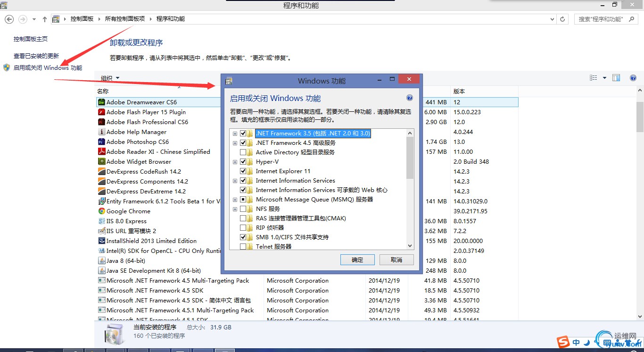Sort by the 版本 column header
This screenshot has height=352, width=644.
(x=459, y=91)
